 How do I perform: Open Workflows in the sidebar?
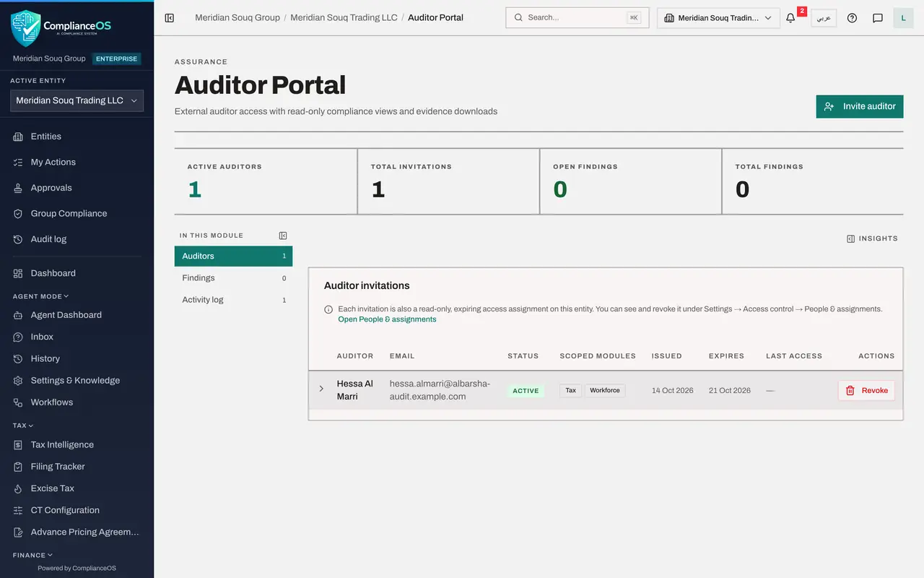coord(77,402)
